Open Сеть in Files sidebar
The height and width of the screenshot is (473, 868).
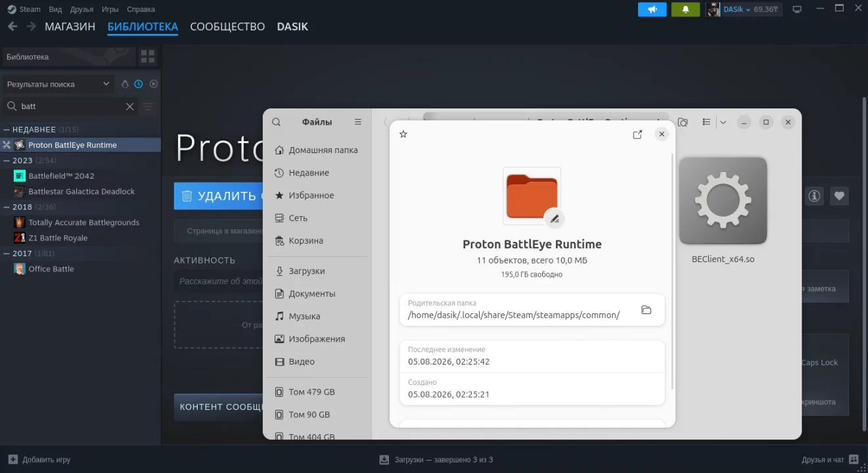coord(317,218)
